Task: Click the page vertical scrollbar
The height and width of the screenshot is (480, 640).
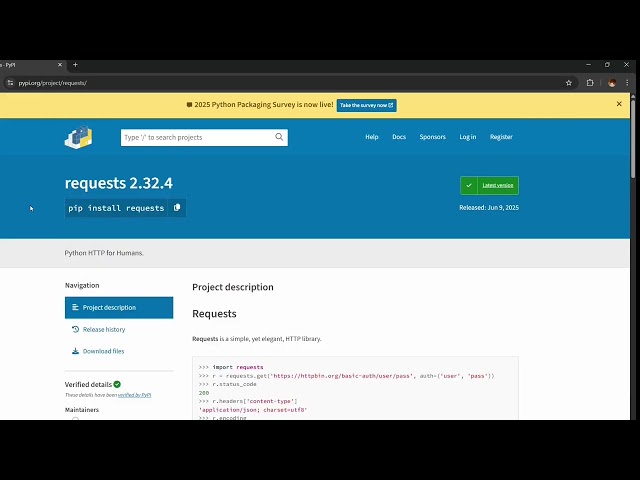Action: [633, 137]
